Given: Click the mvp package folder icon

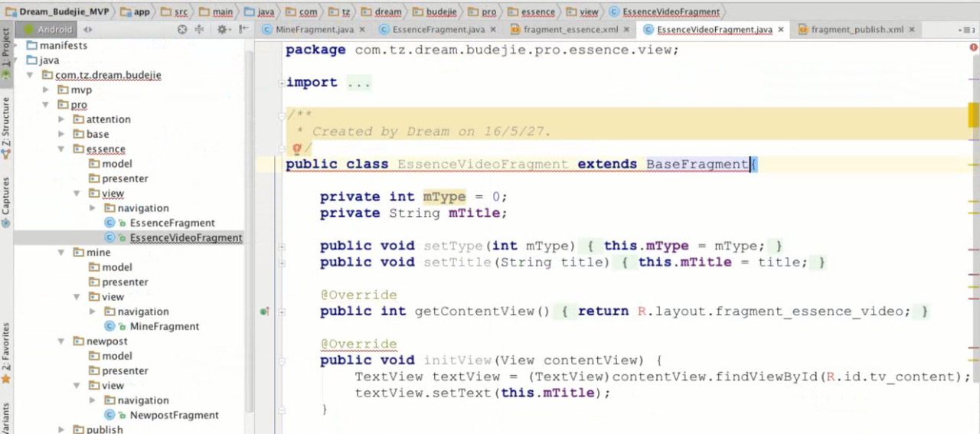Looking at the screenshot, I should pos(63,90).
